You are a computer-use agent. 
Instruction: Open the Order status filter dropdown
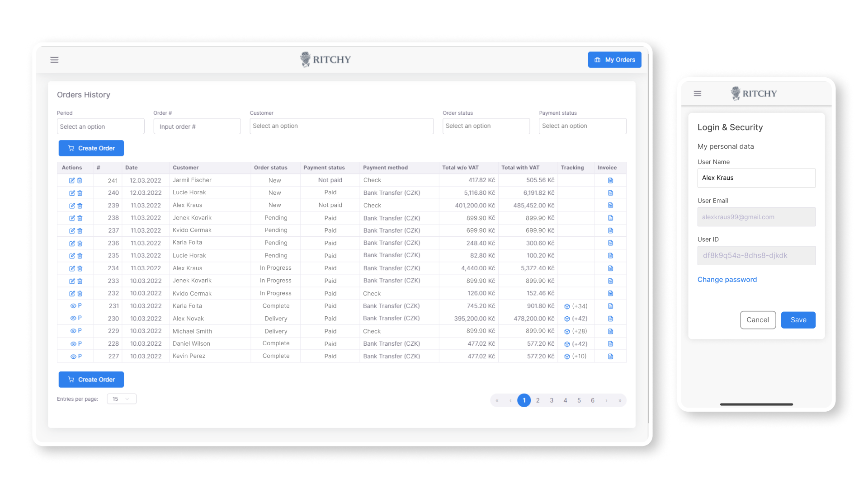click(x=486, y=126)
